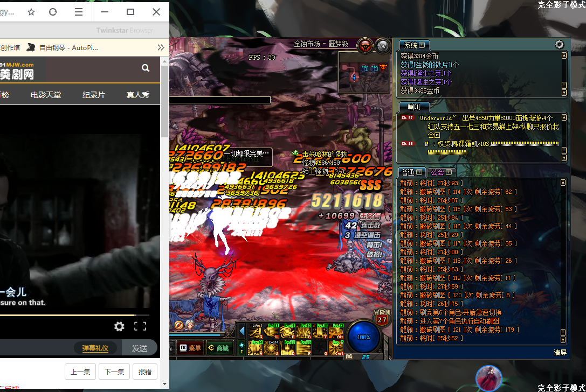586x392 pixels.
Task: Click the down arrow in 系统 log
Action: pos(564,93)
